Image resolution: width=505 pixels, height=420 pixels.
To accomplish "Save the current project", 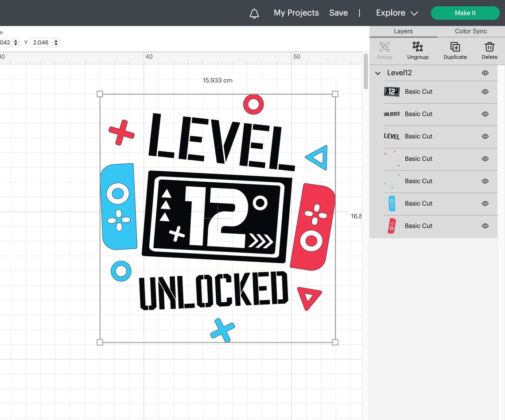I will click(x=338, y=13).
